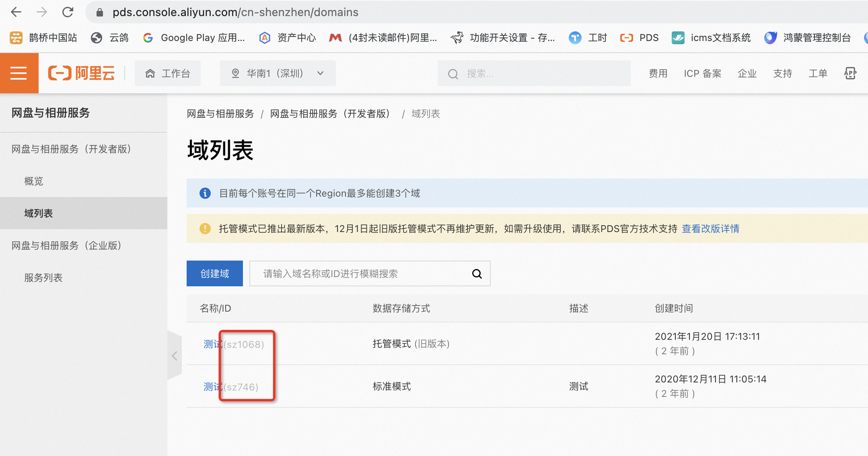This screenshot has width=868, height=456.
Task: Open the icms文档系统 bookmark
Action: [x=711, y=38]
